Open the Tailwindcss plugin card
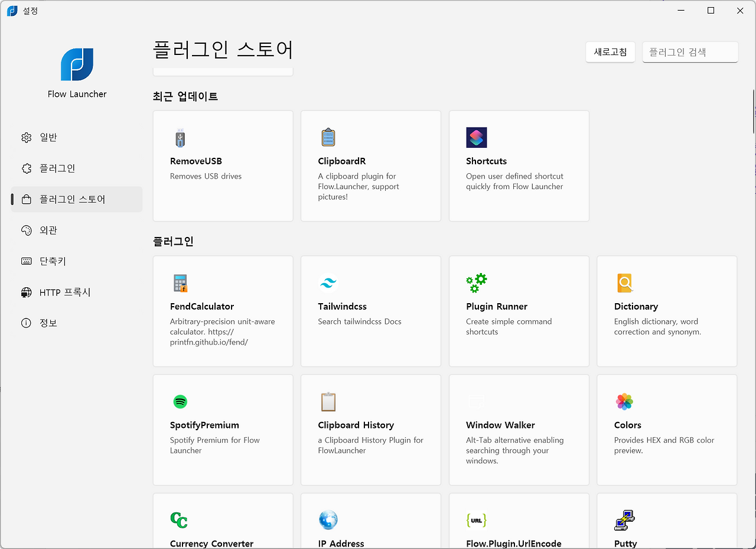Viewport: 756px width, 549px height. coord(371,311)
